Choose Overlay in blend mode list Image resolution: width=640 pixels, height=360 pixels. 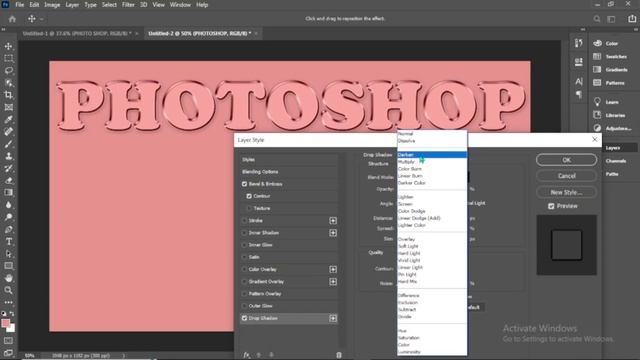432,239
